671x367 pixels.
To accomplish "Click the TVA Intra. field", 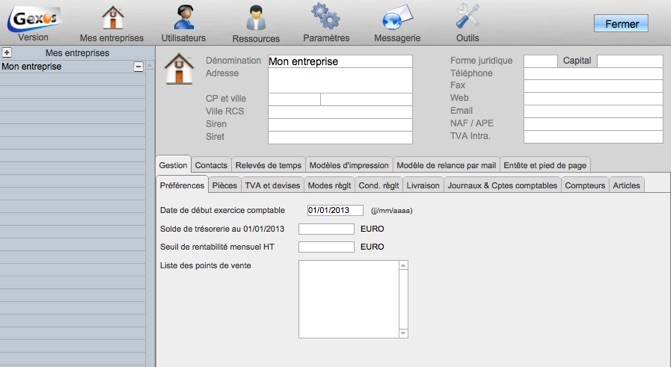I will click(x=593, y=137).
